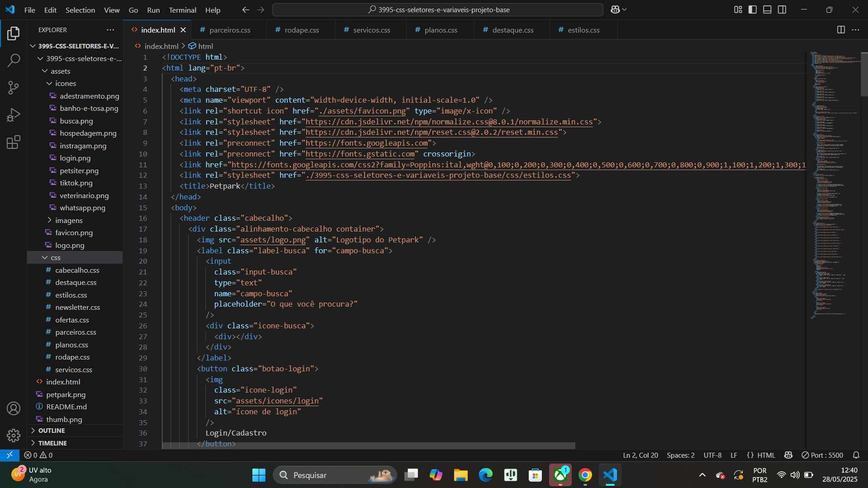The width and height of the screenshot is (868, 488).
Task: Open Google Chrome from taskbar
Action: click(585, 475)
